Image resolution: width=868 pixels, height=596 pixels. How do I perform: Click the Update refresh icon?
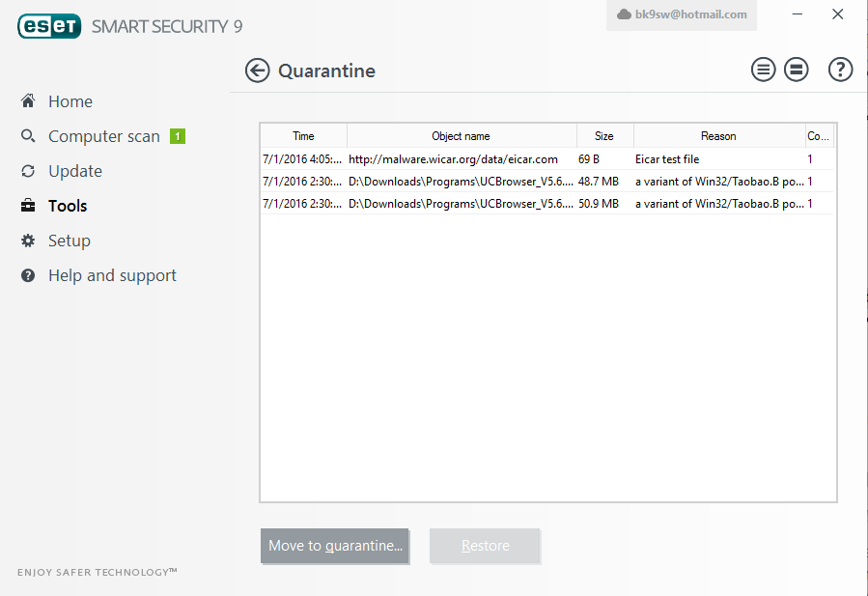(x=28, y=171)
